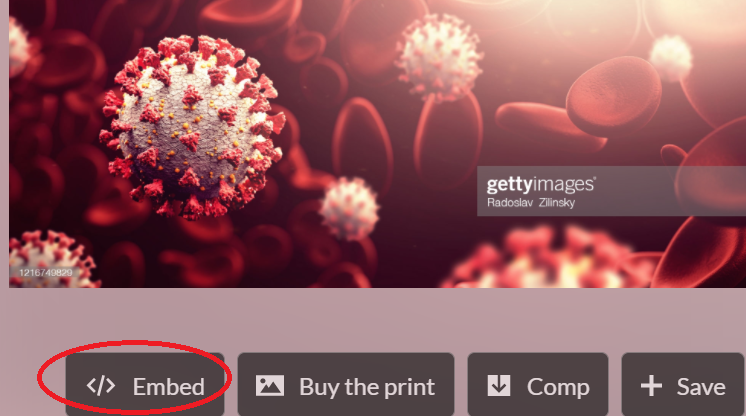This screenshot has height=416, width=746.
Task: Click the plus icon on Save
Action: (x=651, y=386)
